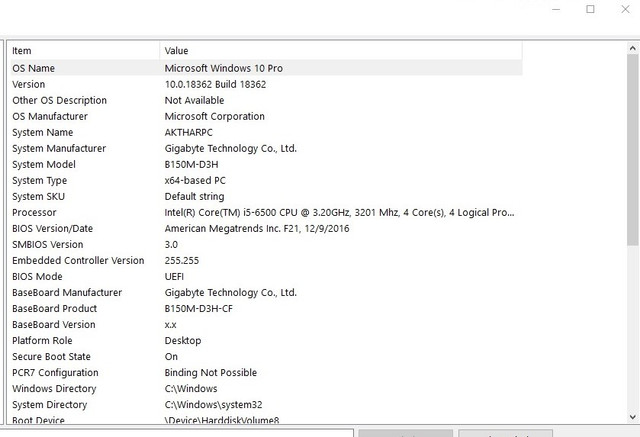Image resolution: width=640 pixels, height=437 pixels.
Task: Select value Binding Not Possible
Action: pyautogui.click(x=211, y=373)
